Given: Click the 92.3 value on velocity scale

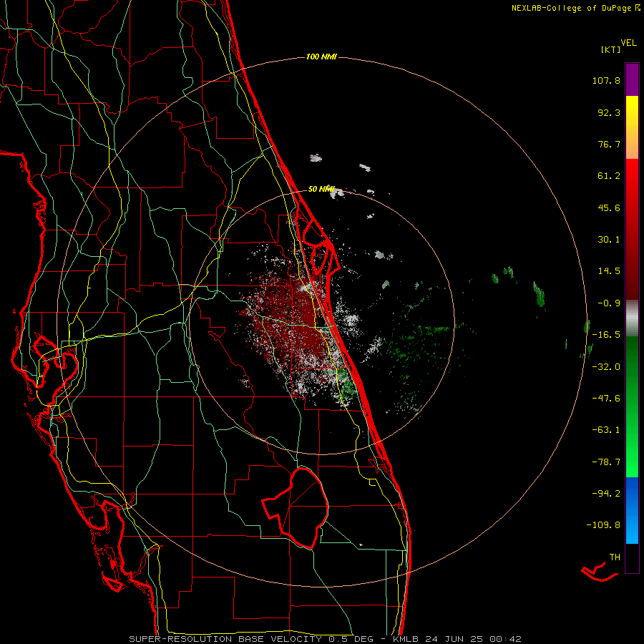Looking at the screenshot, I should [609, 112].
